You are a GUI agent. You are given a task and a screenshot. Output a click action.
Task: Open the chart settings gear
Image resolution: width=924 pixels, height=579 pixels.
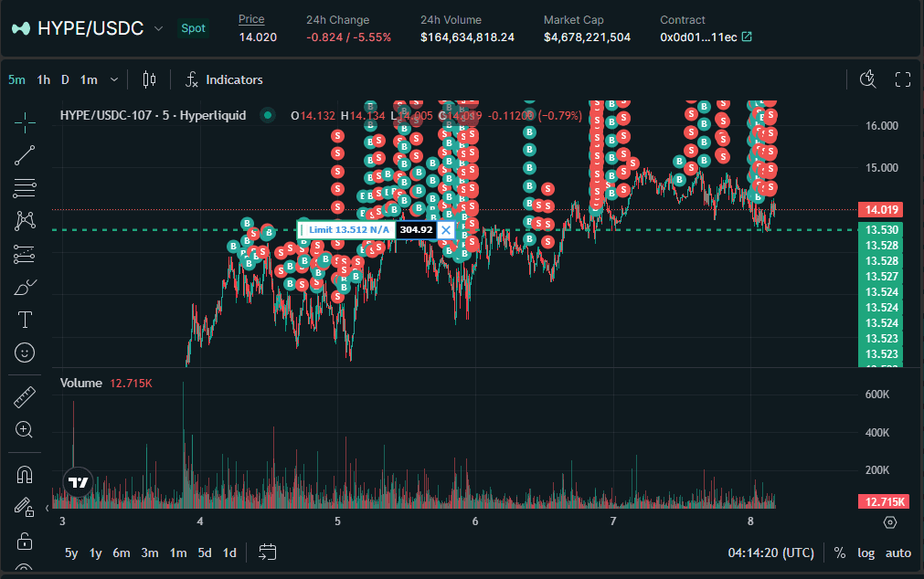(x=890, y=522)
